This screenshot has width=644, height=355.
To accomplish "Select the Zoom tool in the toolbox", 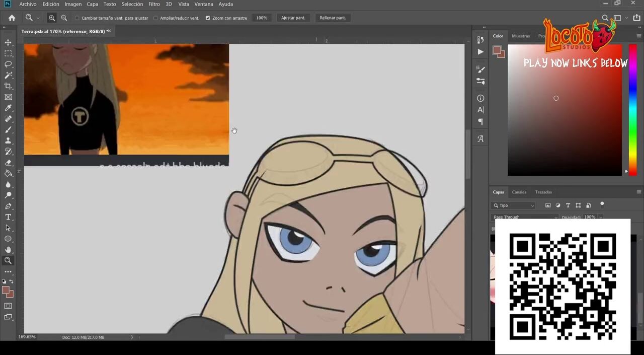I will coord(8,261).
